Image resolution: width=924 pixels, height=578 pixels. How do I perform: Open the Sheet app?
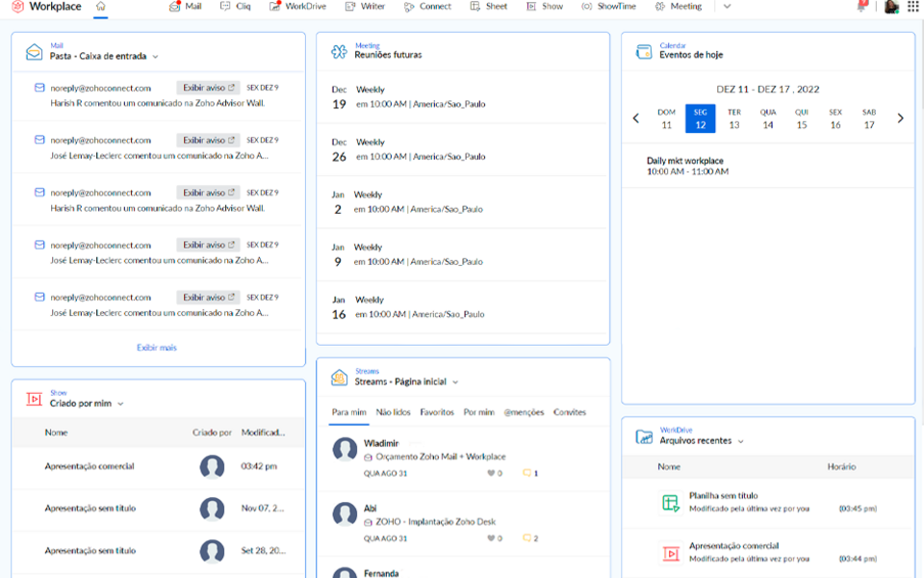click(489, 7)
